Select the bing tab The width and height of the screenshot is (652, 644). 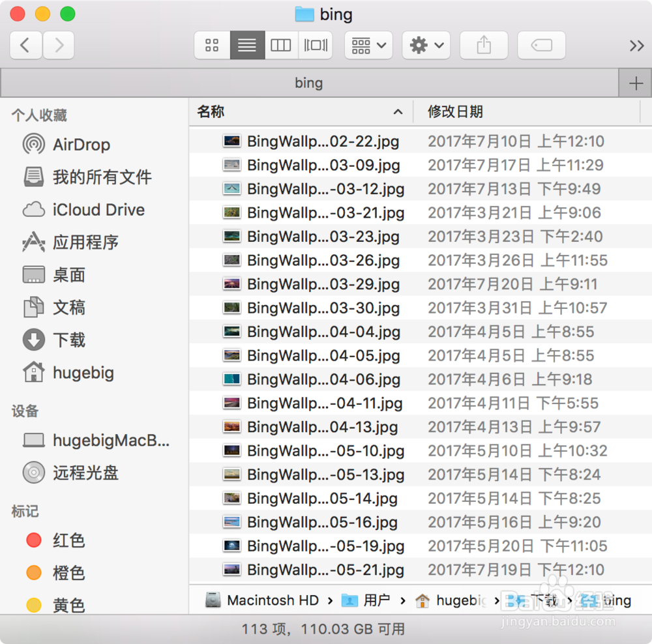309,83
